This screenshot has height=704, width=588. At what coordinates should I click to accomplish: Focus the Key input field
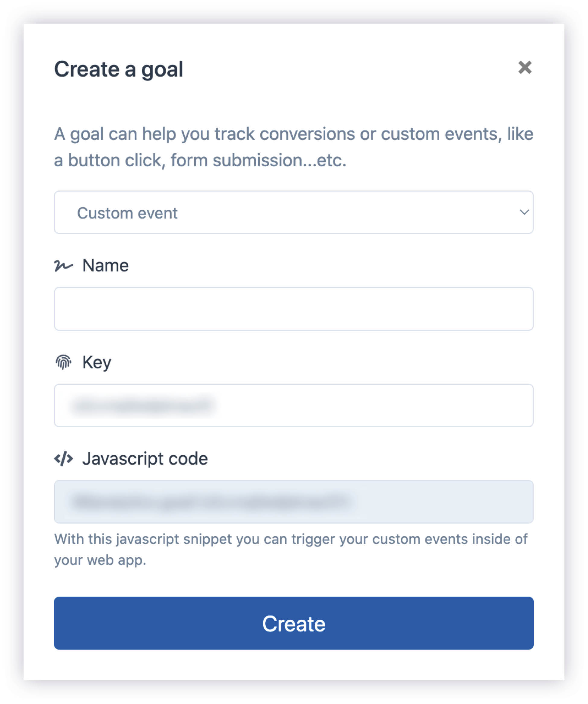click(x=294, y=405)
